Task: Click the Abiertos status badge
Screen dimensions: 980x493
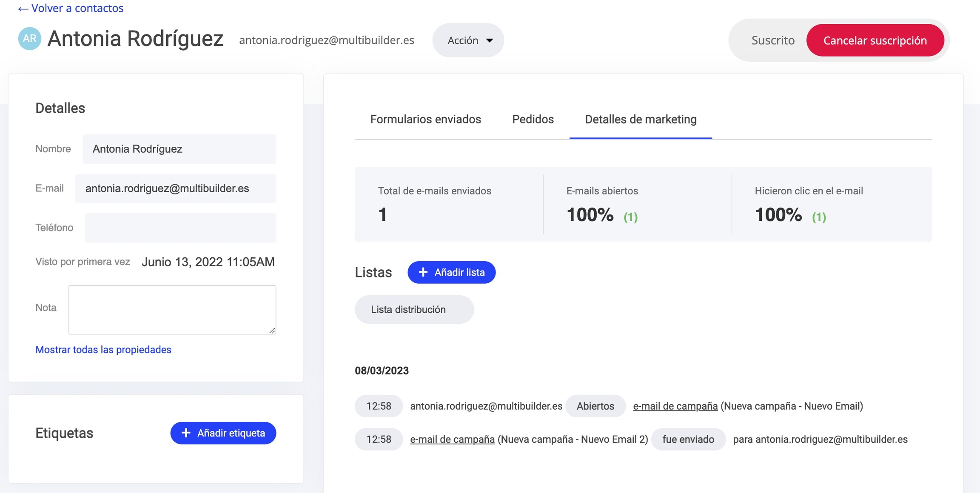Action: pos(595,406)
